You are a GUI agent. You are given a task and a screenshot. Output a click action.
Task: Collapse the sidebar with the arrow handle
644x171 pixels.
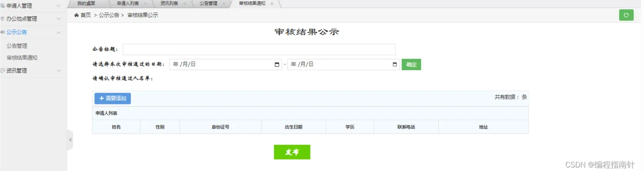pos(70,140)
